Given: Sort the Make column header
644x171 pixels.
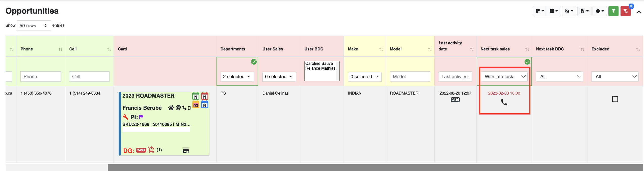Looking at the screenshot, I should pyautogui.click(x=381, y=49).
